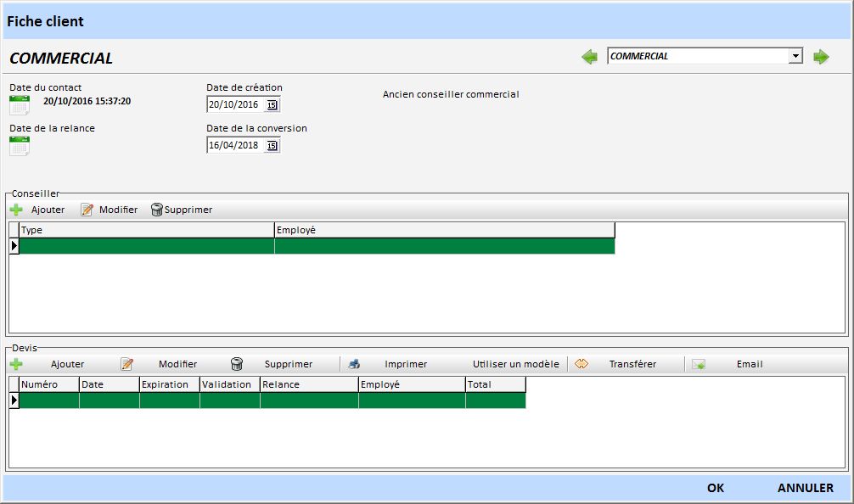This screenshot has height=504, width=854.
Task: Open the Date de création date picker
Action: click(x=272, y=104)
